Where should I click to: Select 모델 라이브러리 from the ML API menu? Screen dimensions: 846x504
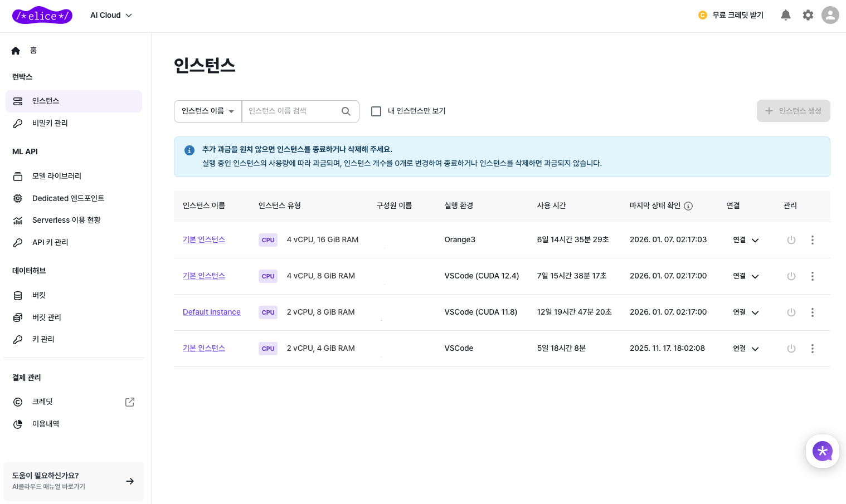pyautogui.click(x=57, y=176)
